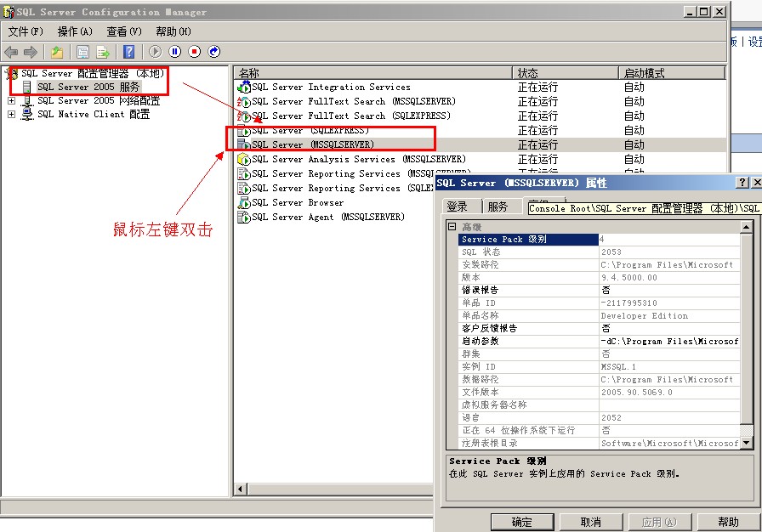The height and width of the screenshot is (532, 762).
Task: Open the 操作(A) menu
Action: coord(75,31)
